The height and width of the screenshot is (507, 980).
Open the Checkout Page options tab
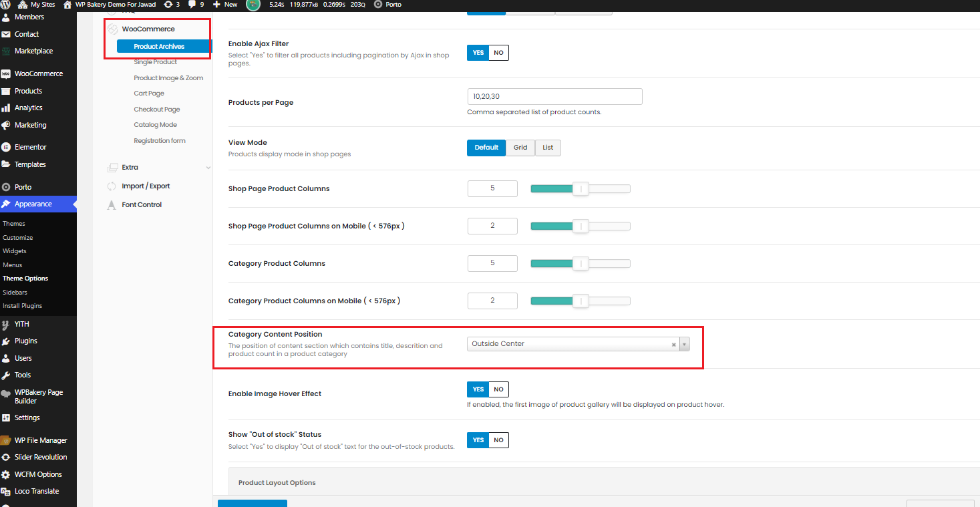point(157,110)
